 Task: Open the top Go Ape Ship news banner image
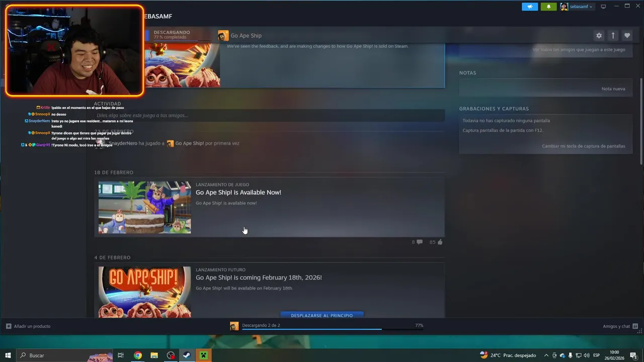[x=182, y=65]
